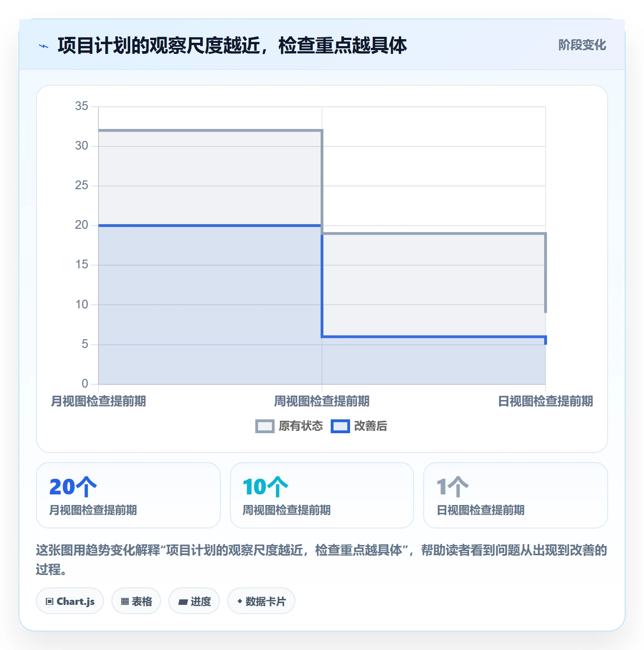
Task: Click the x-axis label 月视图检查提前期 under the chart
Action: 98,401
